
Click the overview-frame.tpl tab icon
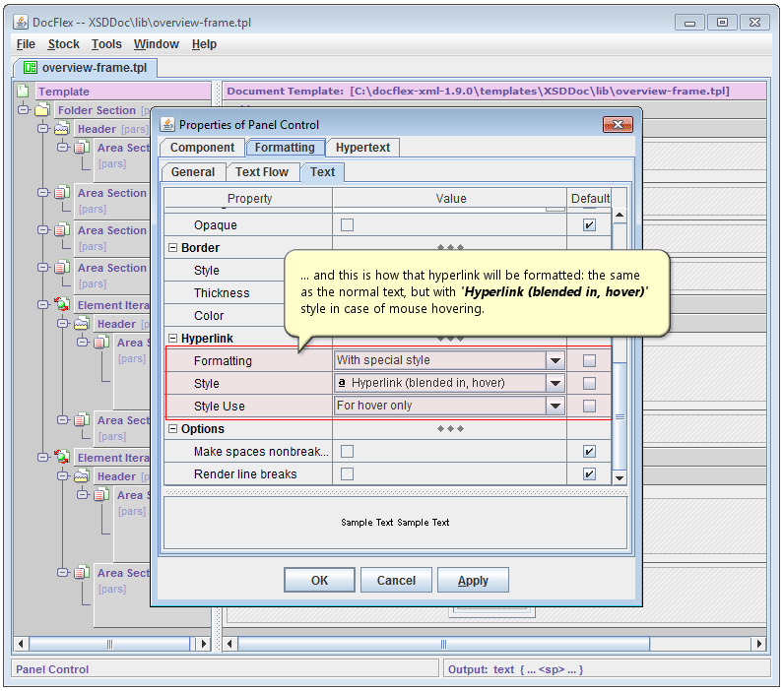(x=31, y=68)
